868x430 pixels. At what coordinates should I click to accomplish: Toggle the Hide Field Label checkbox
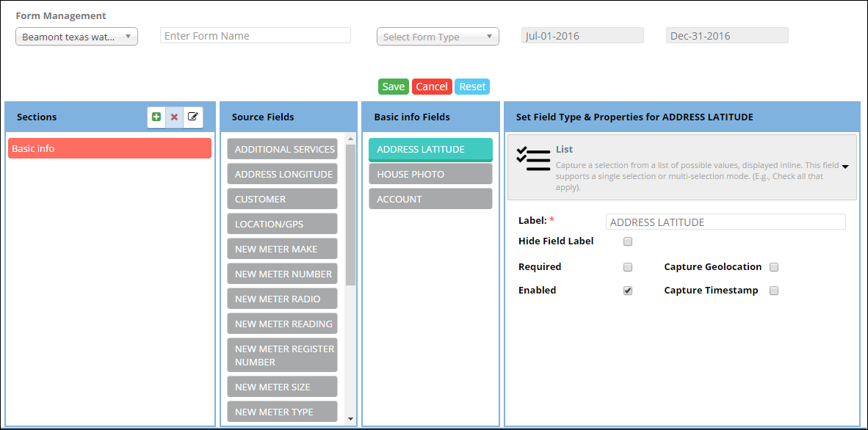(x=628, y=241)
